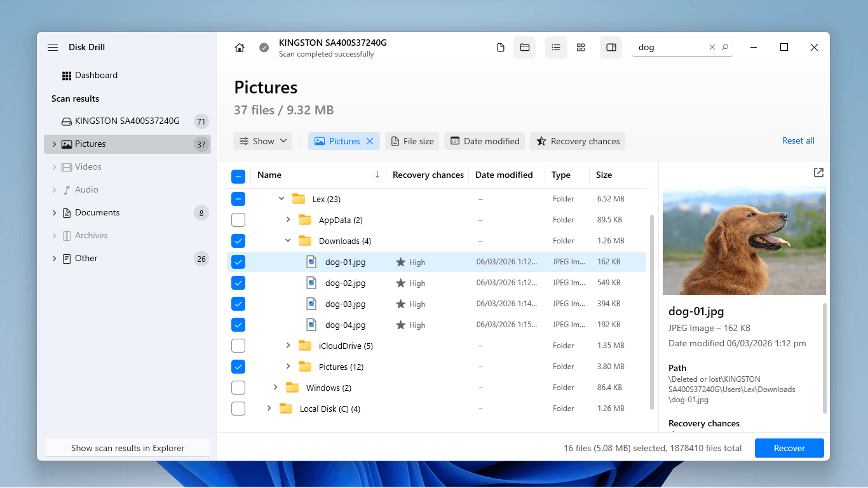Viewport: 868px width, 488px height.
Task: Click Show scan results in Explorer
Action: pyautogui.click(x=128, y=448)
